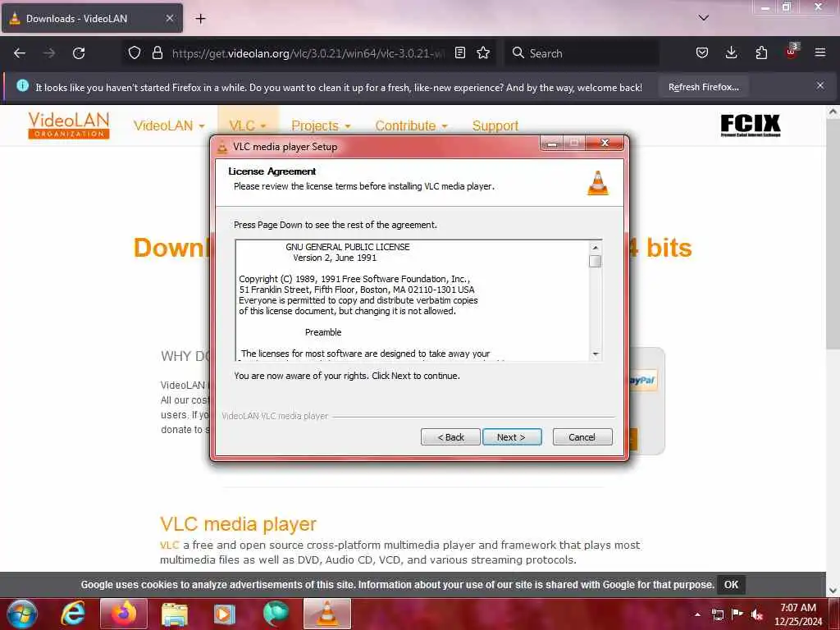Click the network tray icon

click(x=717, y=614)
